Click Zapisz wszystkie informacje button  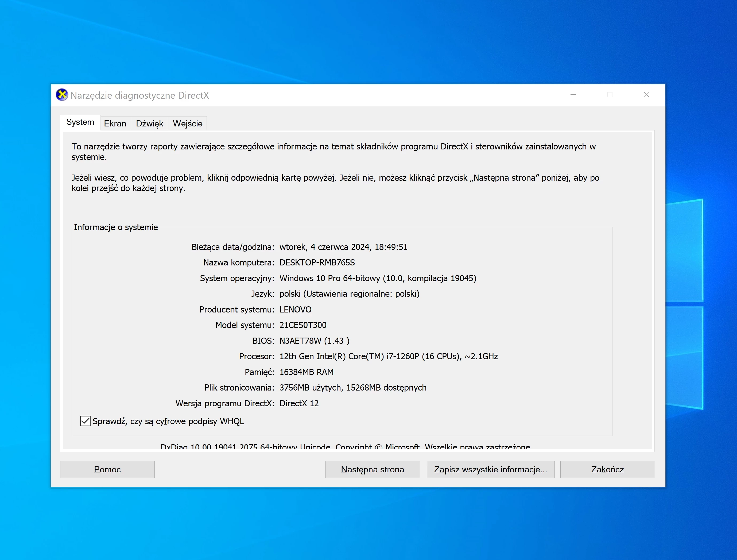pos(491,469)
